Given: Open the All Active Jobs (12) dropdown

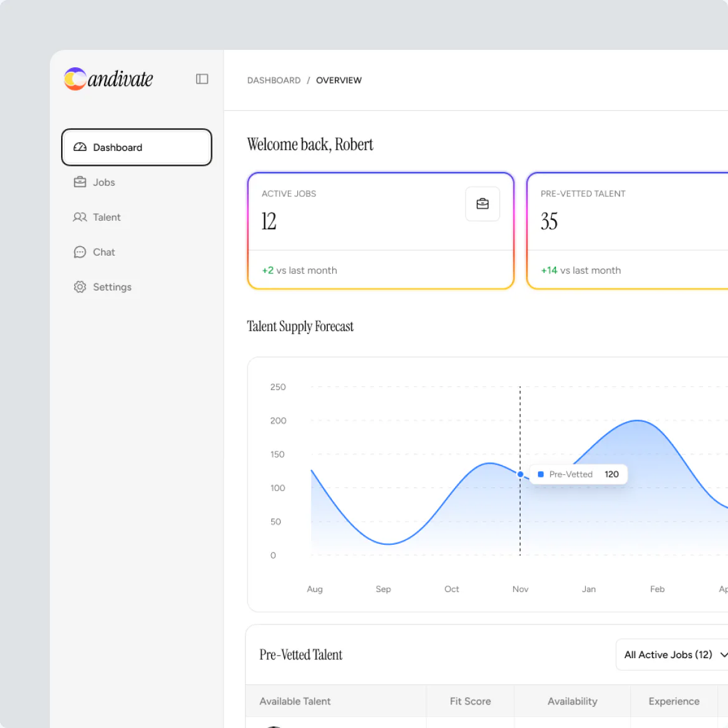Looking at the screenshot, I should click(673, 654).
